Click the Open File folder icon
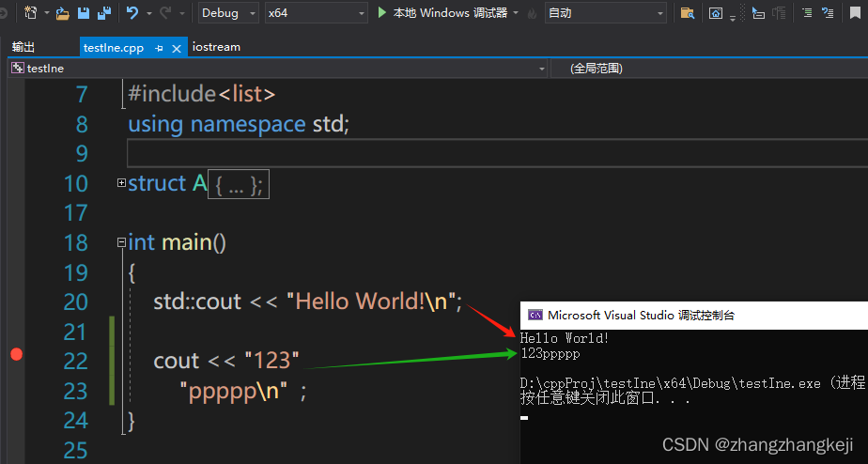868x464 pixels. (x=63, y=13)
